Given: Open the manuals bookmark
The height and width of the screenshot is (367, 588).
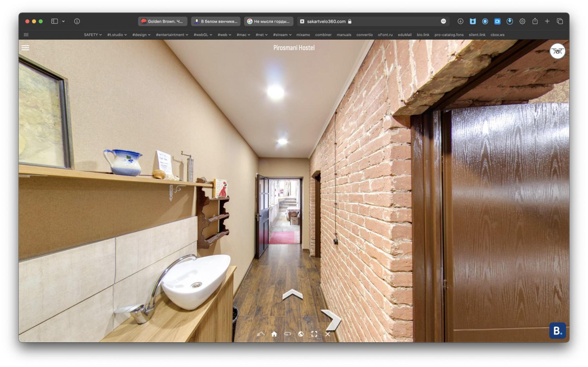Looking at the screenshot, I should (x=344, y=35).
